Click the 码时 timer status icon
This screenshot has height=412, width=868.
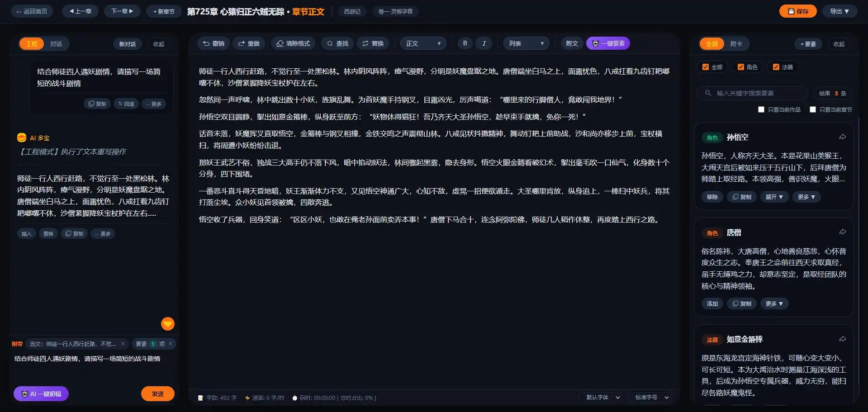(295, 398)
